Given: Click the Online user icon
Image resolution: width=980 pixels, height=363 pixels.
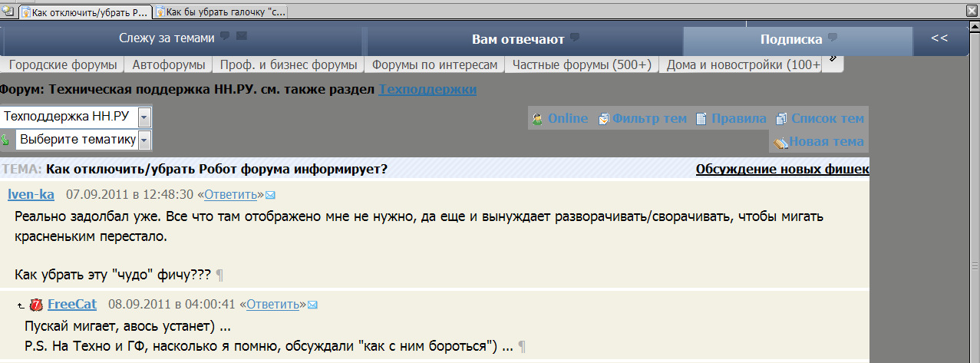Looking at the screenshot, I should [537, 119].
